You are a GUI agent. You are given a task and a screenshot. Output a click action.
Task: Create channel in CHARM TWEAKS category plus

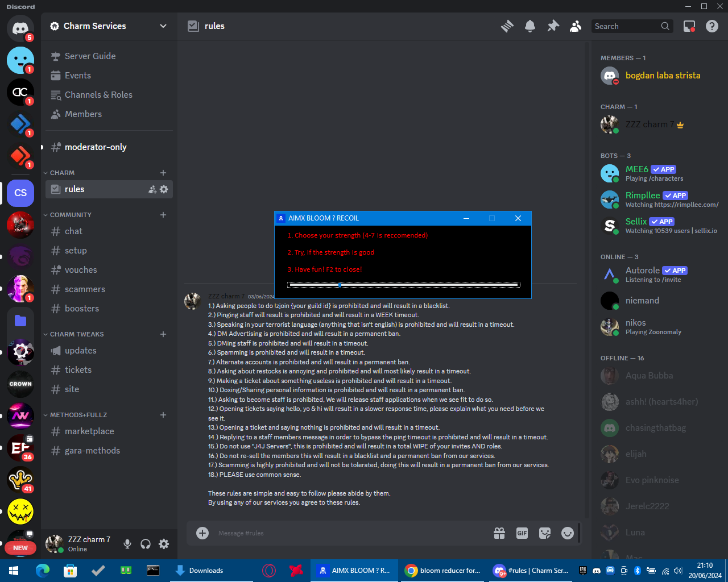click(163, 334)
